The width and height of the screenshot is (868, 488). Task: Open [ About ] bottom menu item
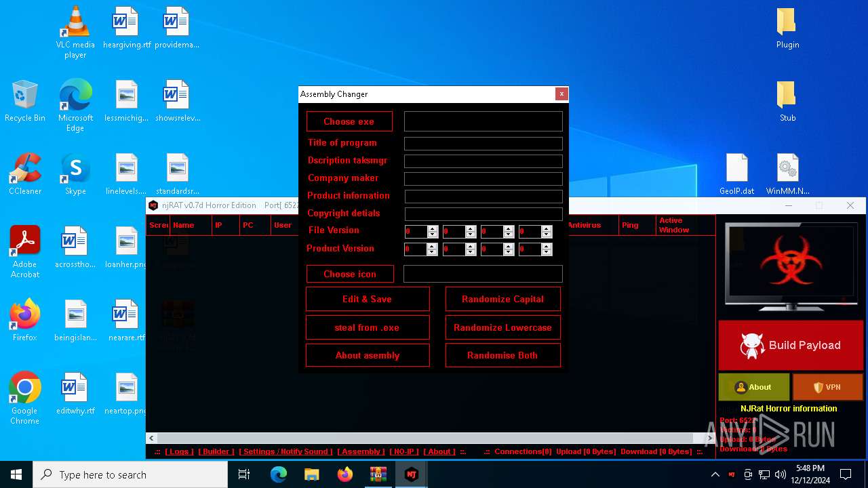point(439,451)
